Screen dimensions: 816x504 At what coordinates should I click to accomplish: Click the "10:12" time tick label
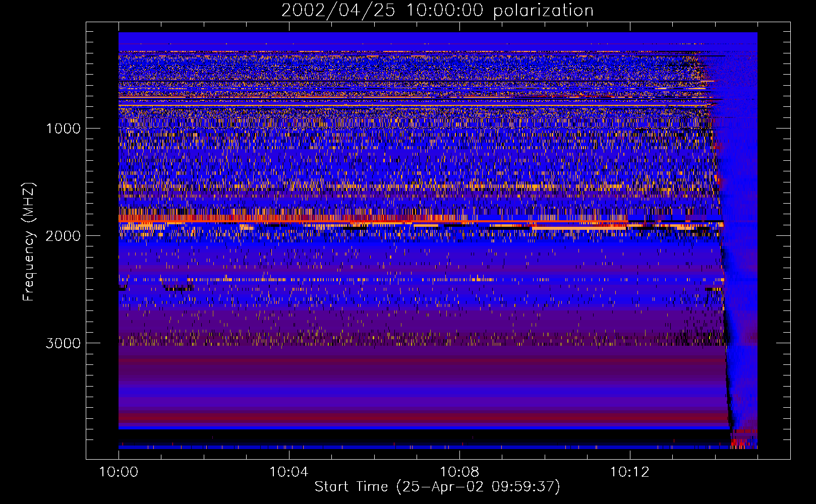pyautogui.click(x=629, y=472)
